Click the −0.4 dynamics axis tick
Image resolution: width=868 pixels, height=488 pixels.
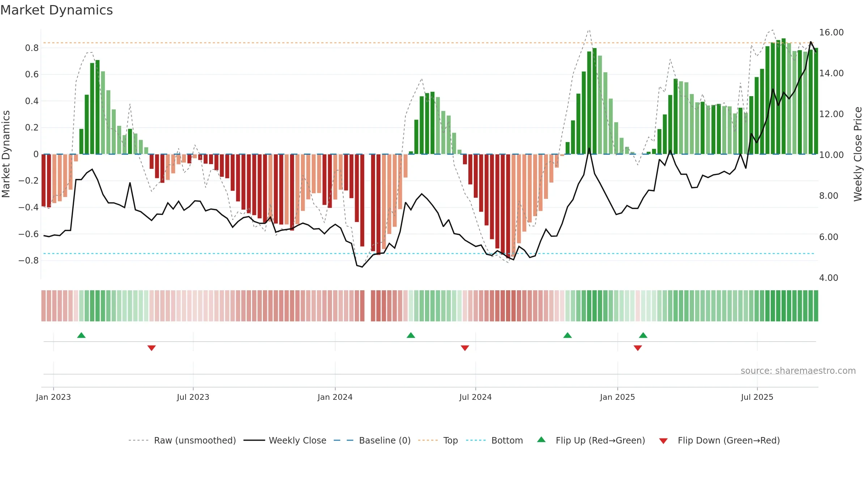click(29, 207)
